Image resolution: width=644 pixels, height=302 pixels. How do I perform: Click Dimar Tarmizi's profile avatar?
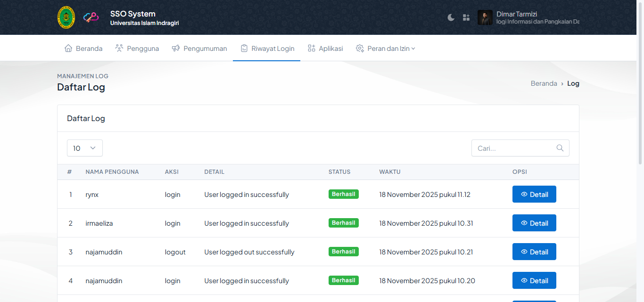pos(485,17)
